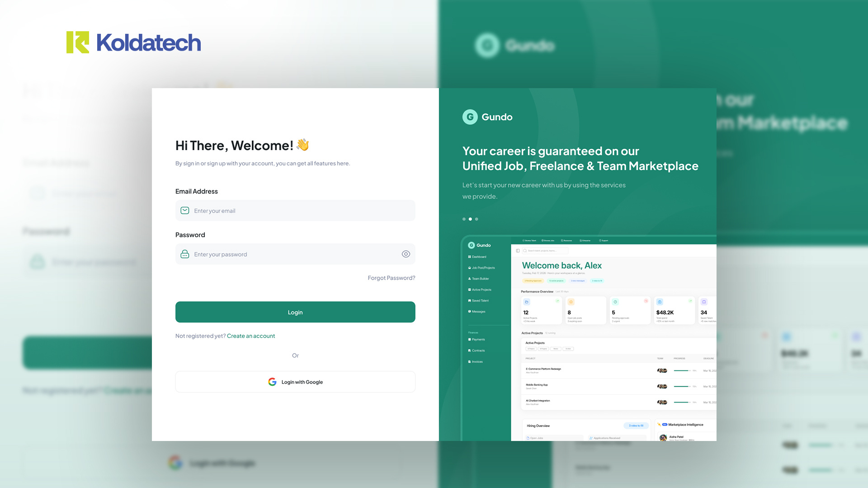Image resolution: width=868 pixels, height=488 pixels.
Task: Click Login with Google button
Action: tap(295, 382)
